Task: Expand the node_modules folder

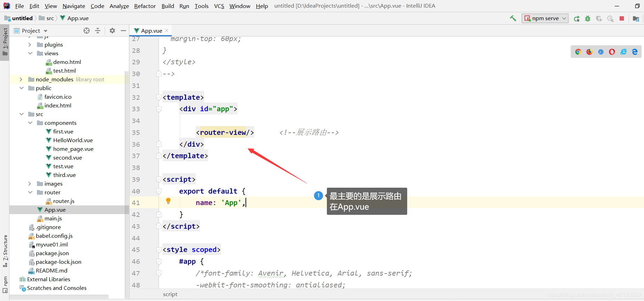Action: [21, 79]
